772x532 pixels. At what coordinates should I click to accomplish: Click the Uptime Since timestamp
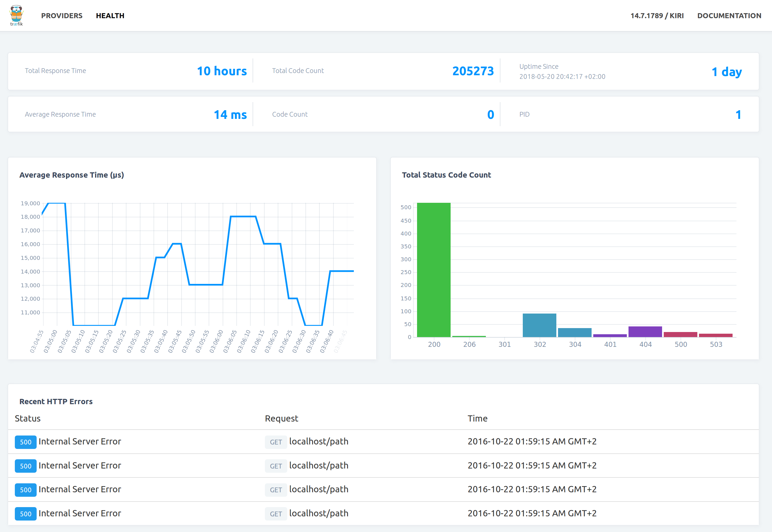tap(563, 76)
